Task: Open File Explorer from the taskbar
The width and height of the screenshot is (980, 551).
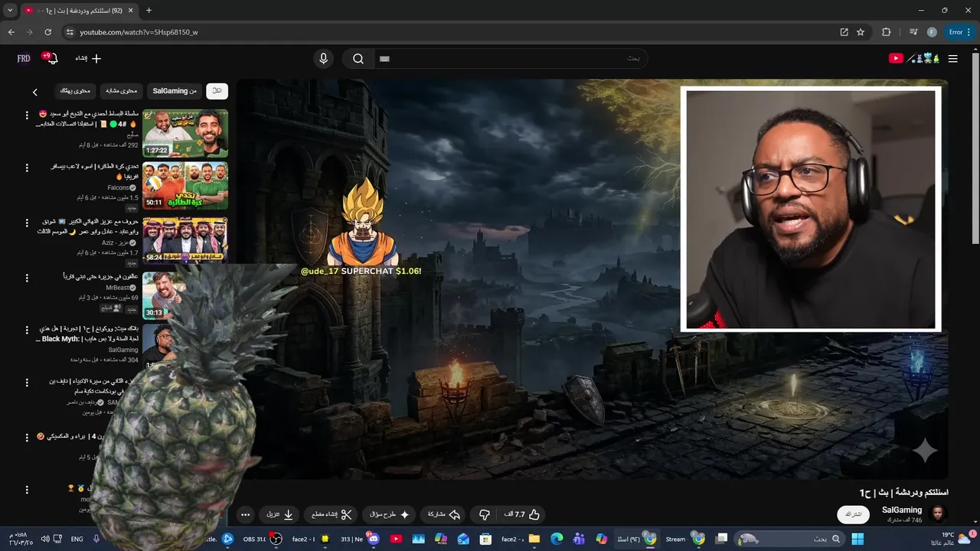Action: pos(534,539)
